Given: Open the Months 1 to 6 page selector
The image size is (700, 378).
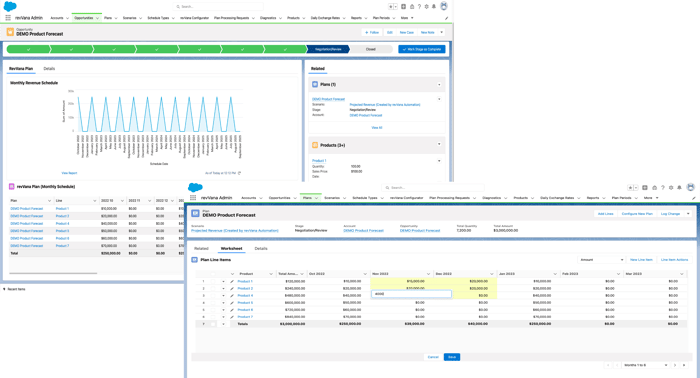Looking at the screenshot, I should [x=646, y=365].
